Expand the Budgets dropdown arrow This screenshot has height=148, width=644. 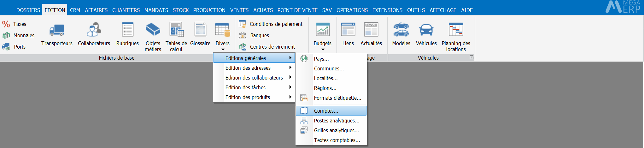click(323, 50)
